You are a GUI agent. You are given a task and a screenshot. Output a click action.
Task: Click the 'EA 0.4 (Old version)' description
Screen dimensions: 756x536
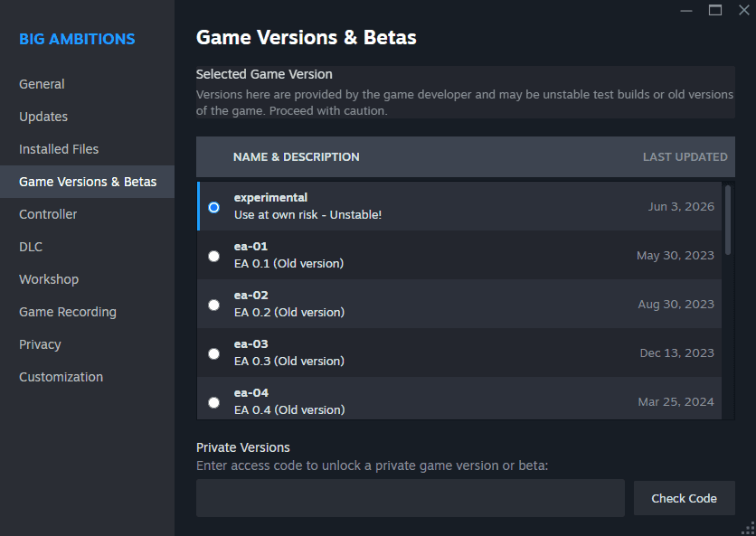point(289,409)
